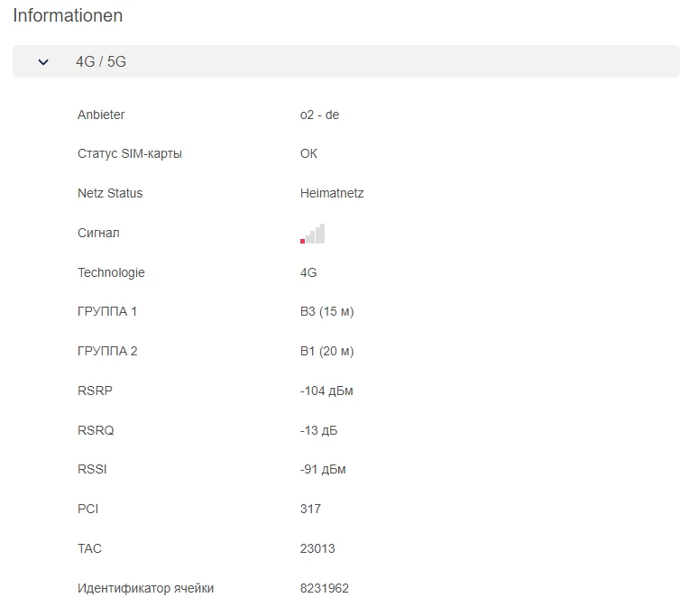Click the Anbieter label
The image size is (698, 616).
point(101,115)
